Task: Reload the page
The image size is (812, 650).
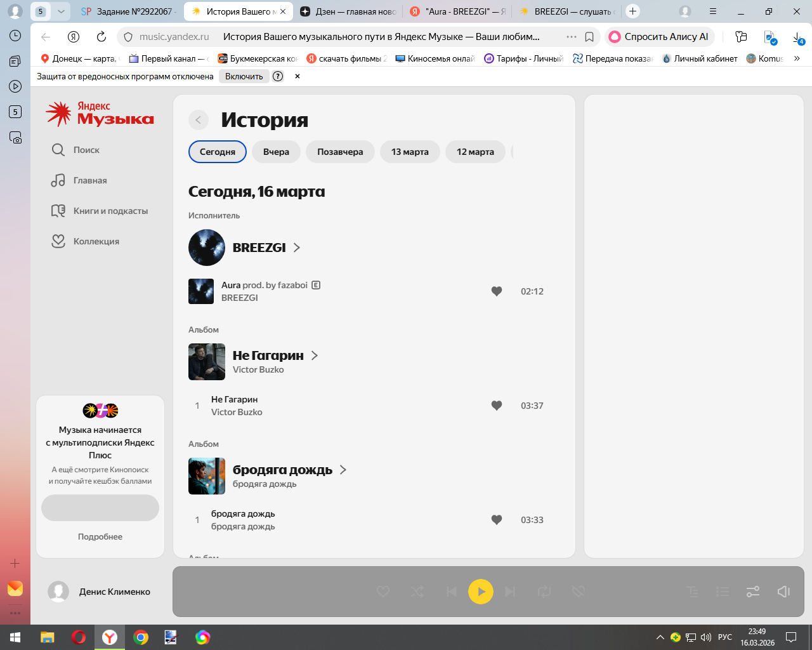Action: [101, 37]
